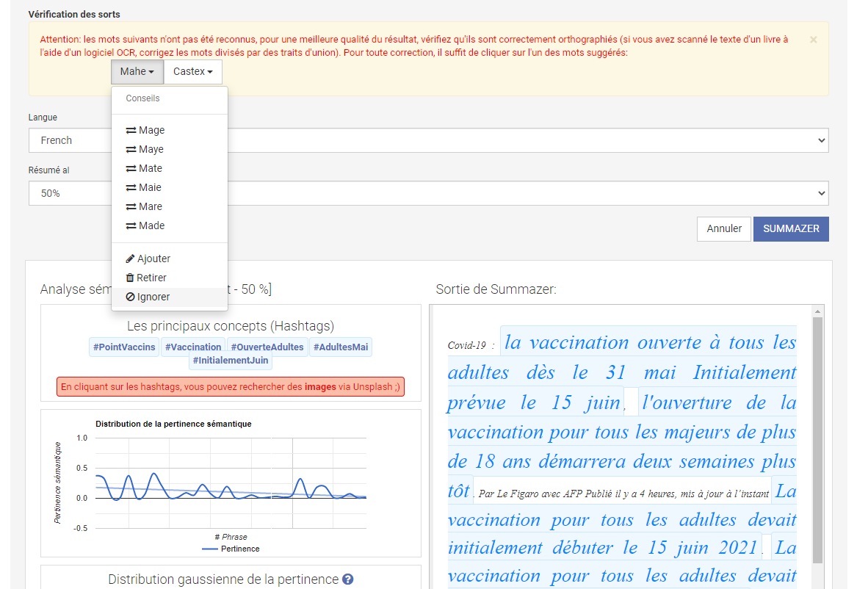Replace with suggestion Maie
This screenshot has width=868, height=589.
[170, 188]
